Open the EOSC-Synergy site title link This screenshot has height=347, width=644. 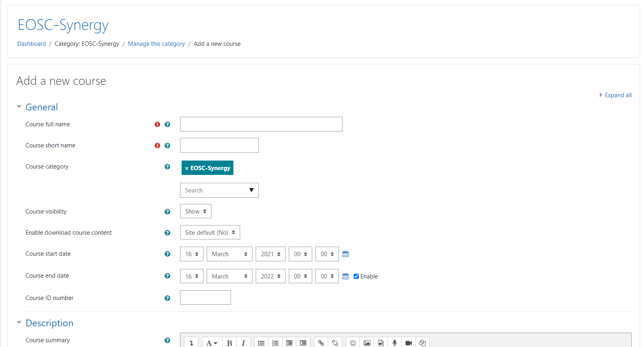pos(63,25)
